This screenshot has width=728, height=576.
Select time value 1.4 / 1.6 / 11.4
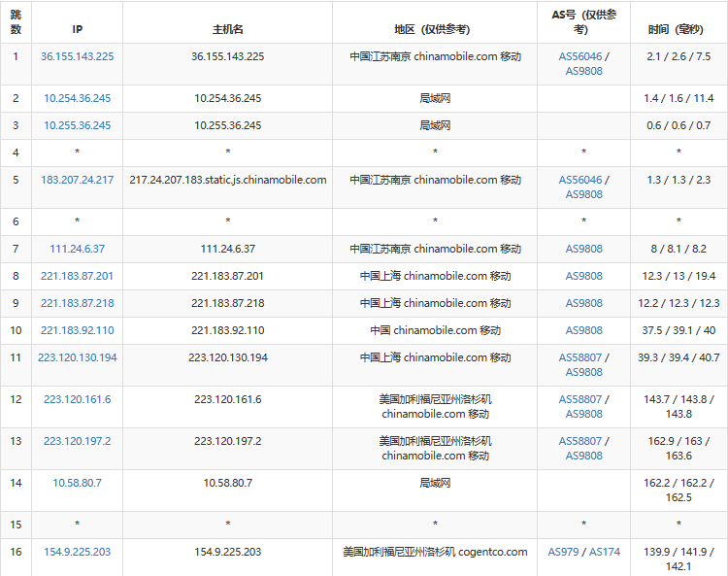click(678, 98)
